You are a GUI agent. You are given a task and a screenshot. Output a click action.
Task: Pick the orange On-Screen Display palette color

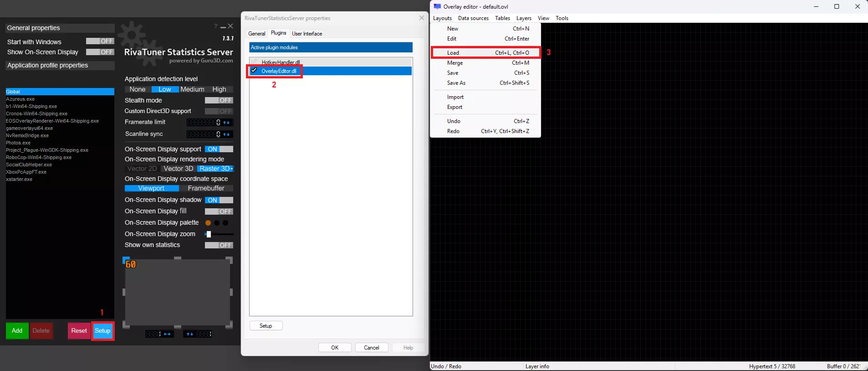208,223
